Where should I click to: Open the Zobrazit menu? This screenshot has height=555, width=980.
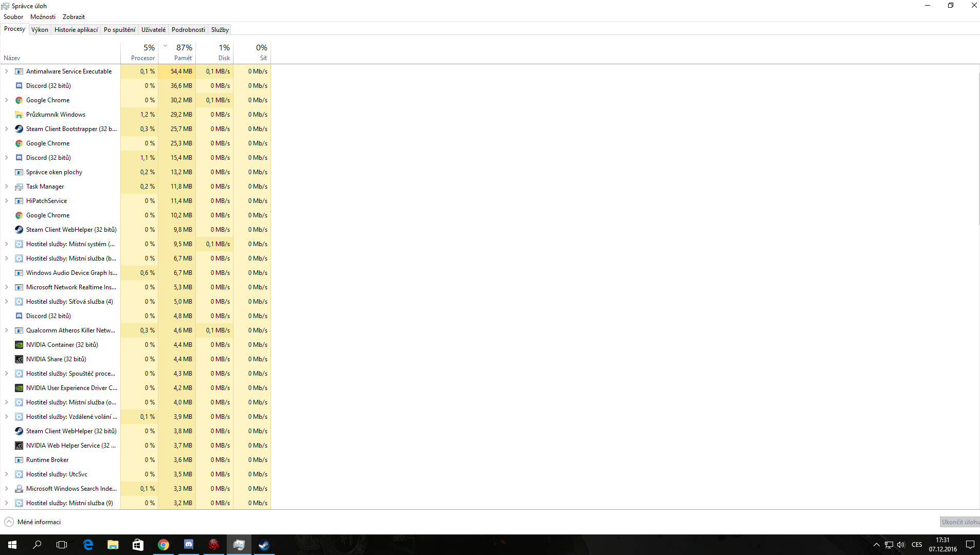point(74,17)
